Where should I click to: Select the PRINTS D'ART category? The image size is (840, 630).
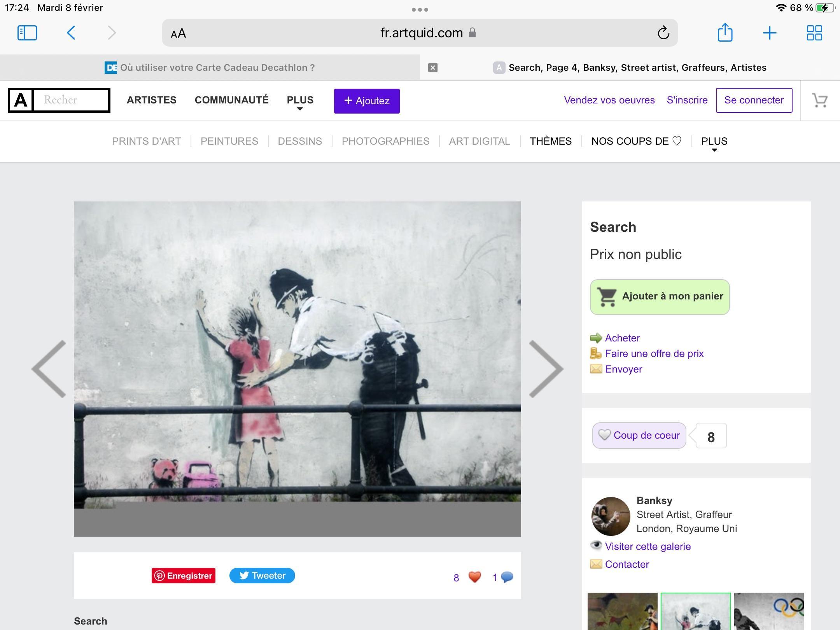tap(147, 141)
